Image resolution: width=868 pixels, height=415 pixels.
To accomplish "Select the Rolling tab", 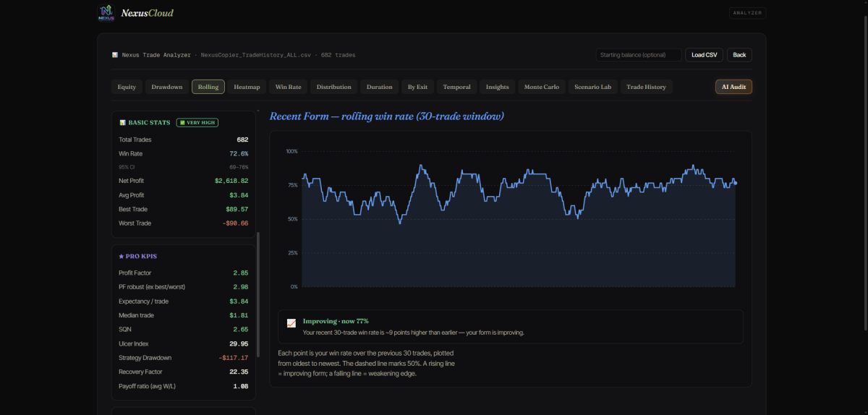I will coord(208,87).
